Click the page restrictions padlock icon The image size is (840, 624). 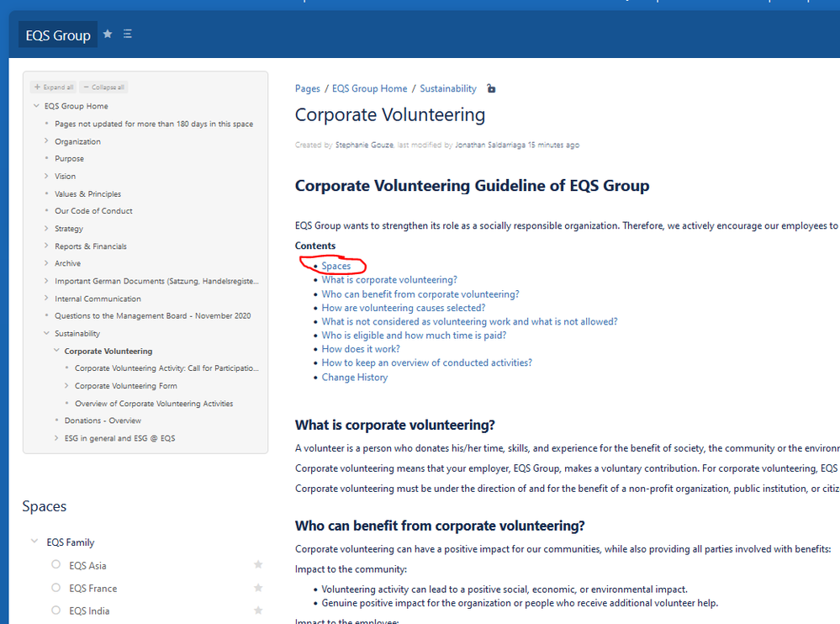(491, 88)
